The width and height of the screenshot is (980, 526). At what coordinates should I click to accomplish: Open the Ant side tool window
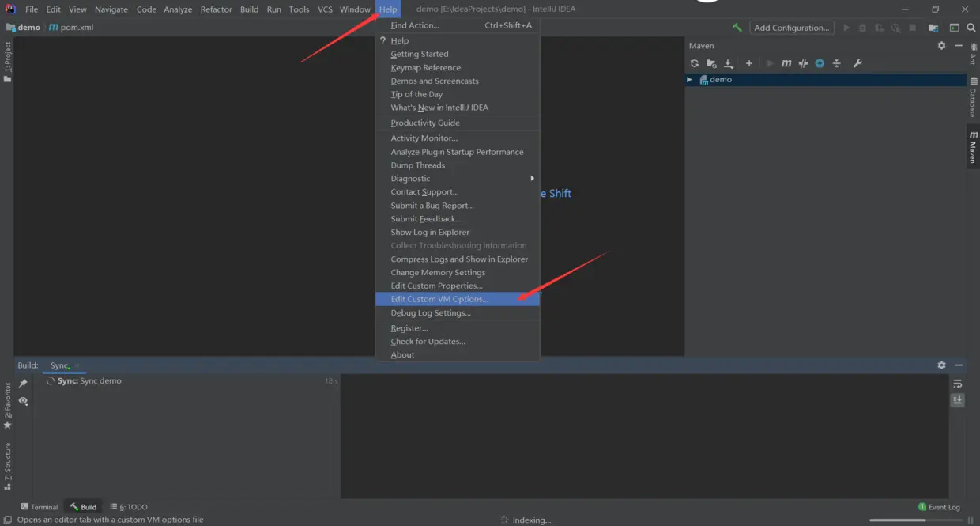click(x=973, y=55)
